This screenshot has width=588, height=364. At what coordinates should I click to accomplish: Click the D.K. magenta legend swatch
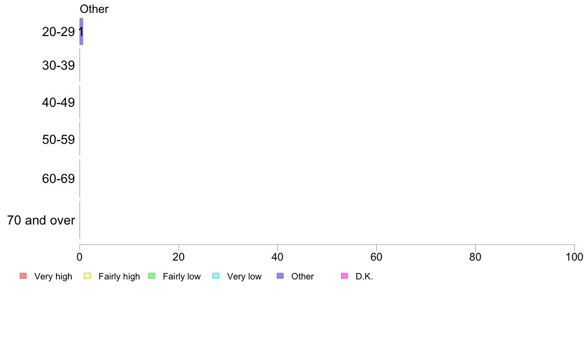click(x=344, y=276)
